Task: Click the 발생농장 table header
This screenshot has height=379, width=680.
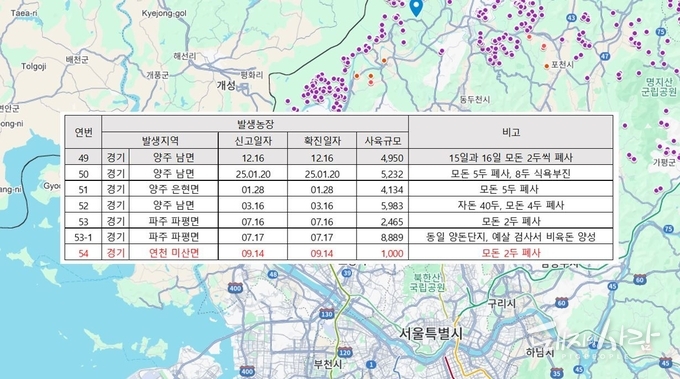Action: pos(255,124)
